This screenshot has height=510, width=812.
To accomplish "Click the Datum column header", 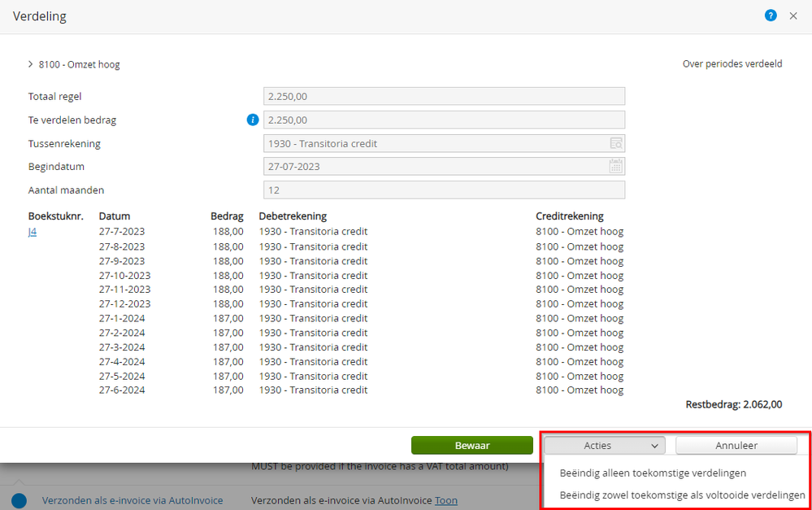I will (115, 216).
